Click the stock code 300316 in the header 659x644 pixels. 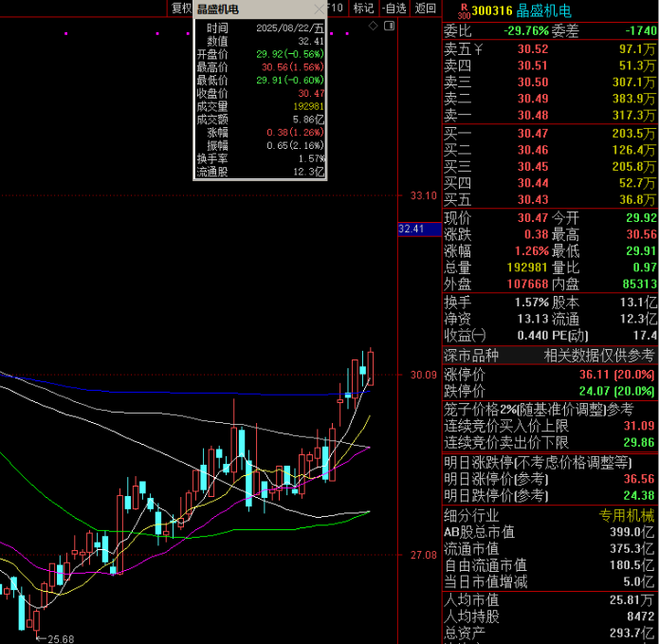click(492, 10)
